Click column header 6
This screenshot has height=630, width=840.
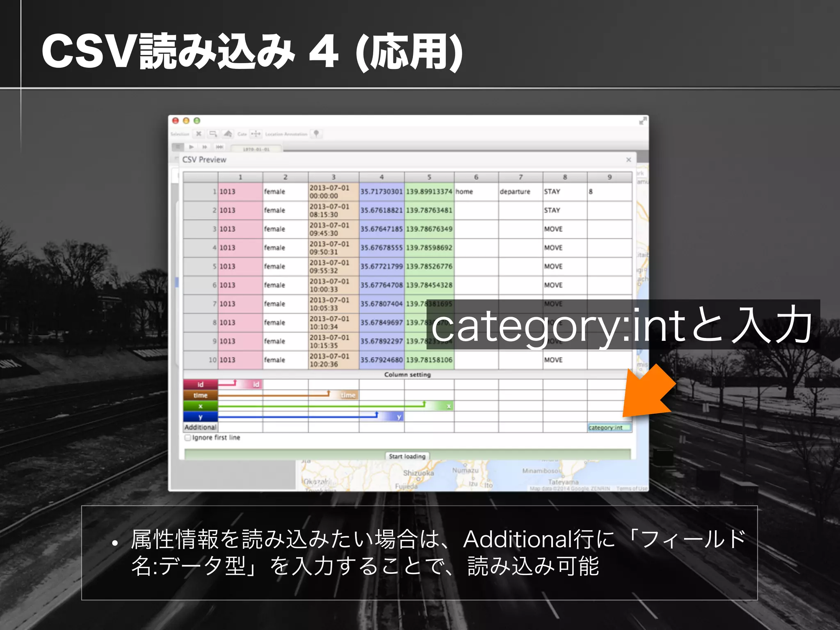pyautogui.click(x=476, y=177)
